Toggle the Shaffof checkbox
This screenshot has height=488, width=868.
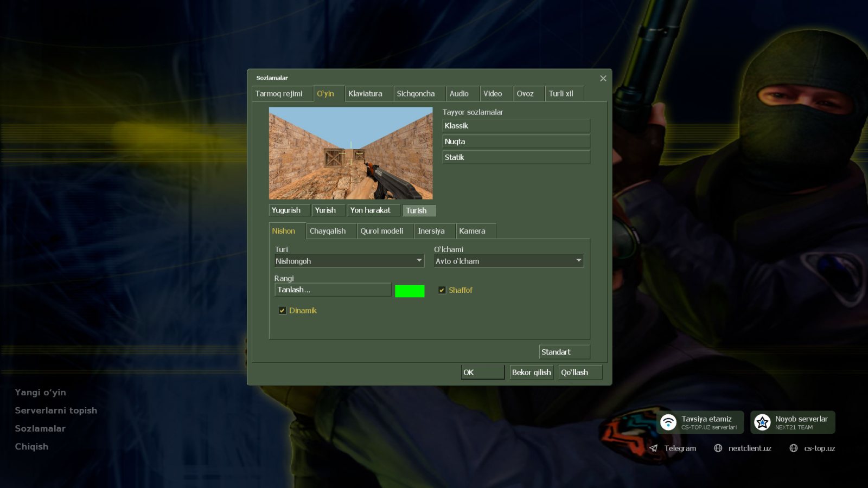click(x=442, y=290)
